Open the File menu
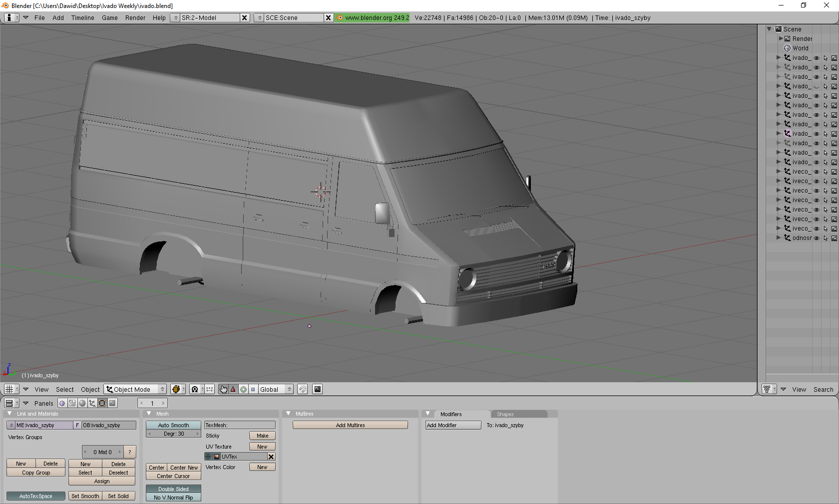839x504 pixels. point(39,18)
